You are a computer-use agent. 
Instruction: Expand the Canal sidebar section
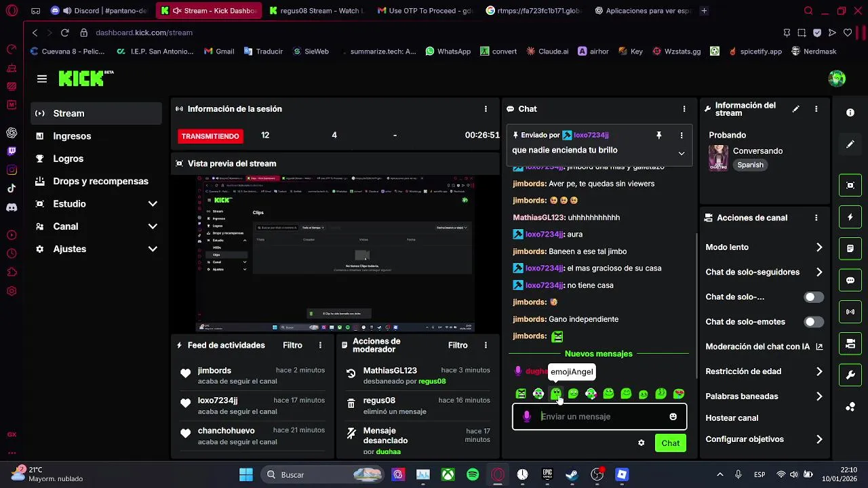click(153, 226)
